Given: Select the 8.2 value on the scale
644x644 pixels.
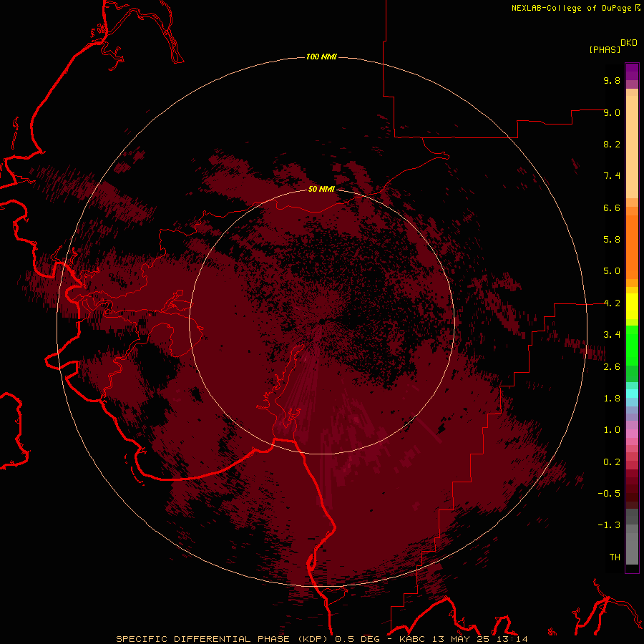Looking at the screenshot, I should coord(612,144).
